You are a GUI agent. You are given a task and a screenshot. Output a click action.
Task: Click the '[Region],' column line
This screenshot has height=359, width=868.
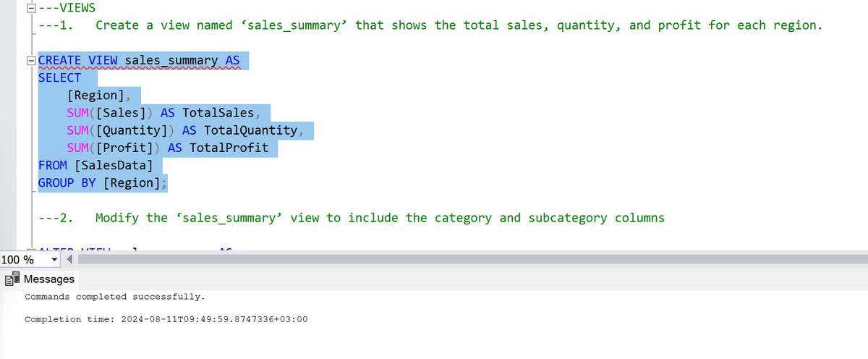[x=98, y=96]
